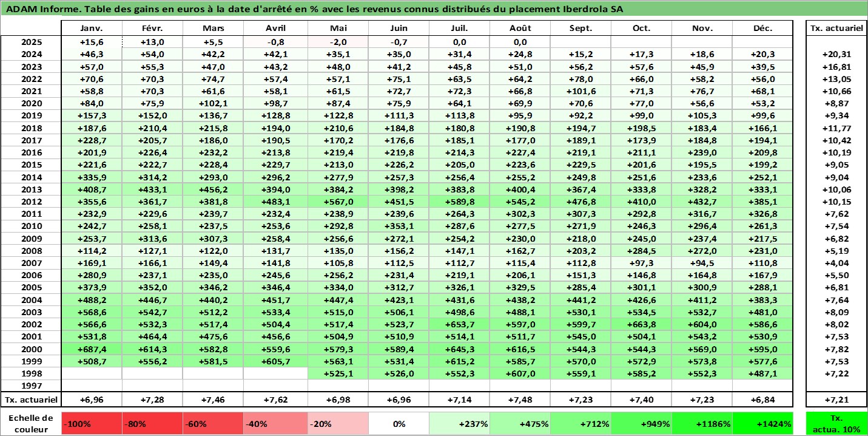Click the ADAM Informe title bar text
This screenshot has width=868, height=436.
[x=314, y=9]
